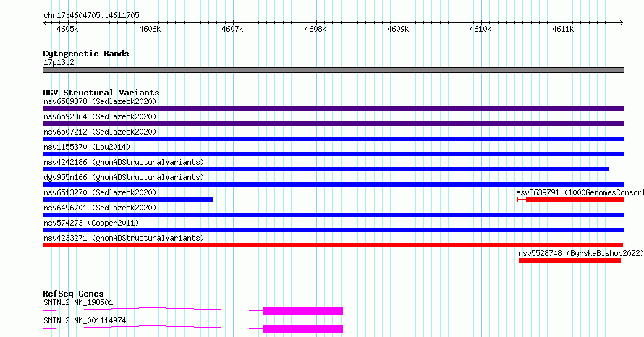The image size is (644, 337).
Task: Click the 4607k ruler tick label
Action: point(232,29)
